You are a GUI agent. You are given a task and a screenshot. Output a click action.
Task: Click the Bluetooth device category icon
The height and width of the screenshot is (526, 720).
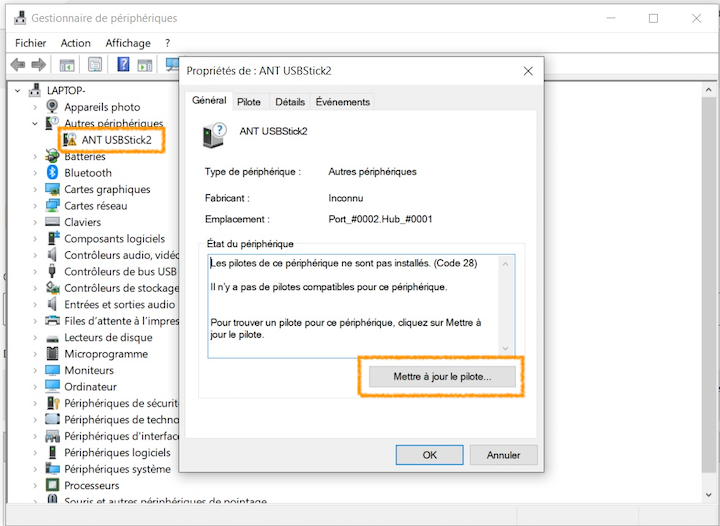pos(52,173)
